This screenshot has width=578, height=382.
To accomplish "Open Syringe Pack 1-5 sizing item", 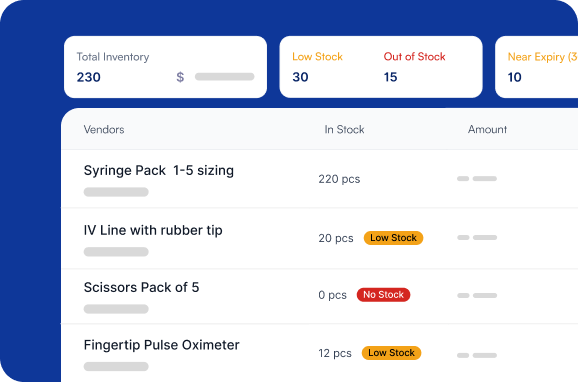I will point(159,170).
